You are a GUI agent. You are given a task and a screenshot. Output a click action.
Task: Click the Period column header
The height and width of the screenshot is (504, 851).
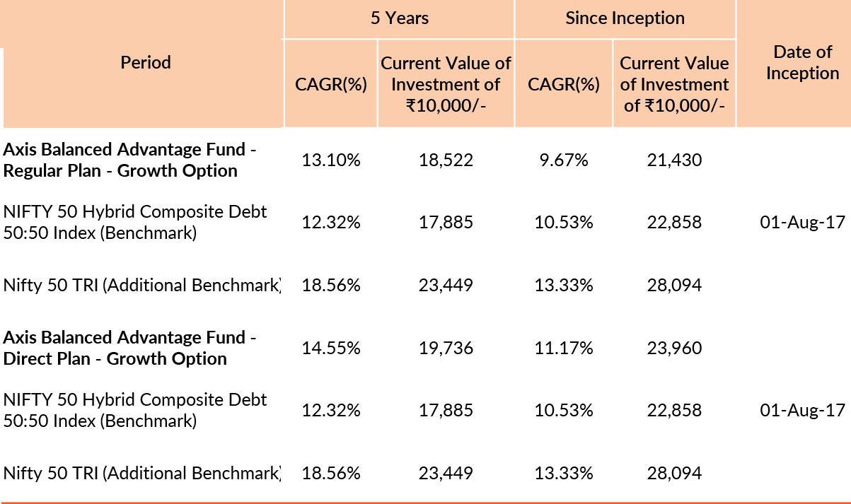point(146,62)
